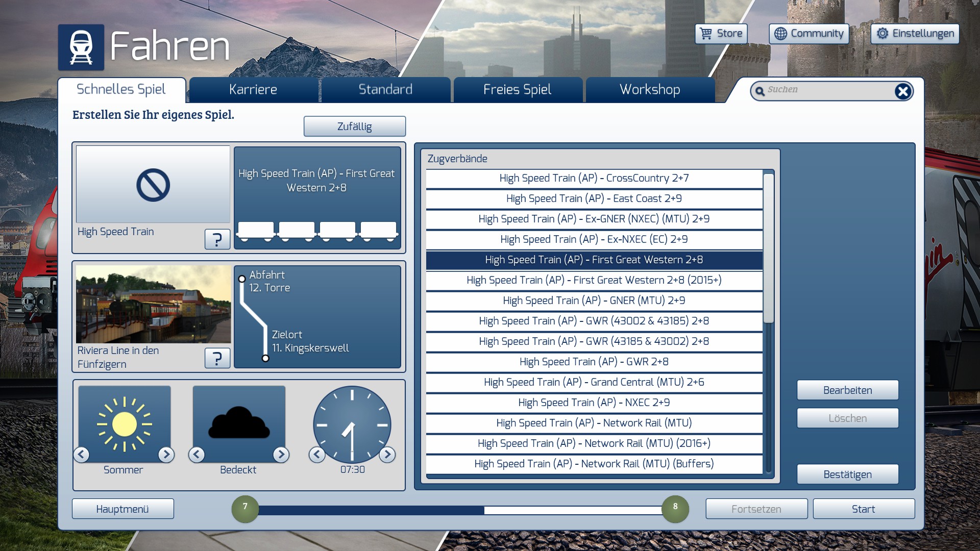The width and height of the screenshot is (980, 551).
Task: Select highlighted First Great Western 2+8 consist
Action: 594,260
